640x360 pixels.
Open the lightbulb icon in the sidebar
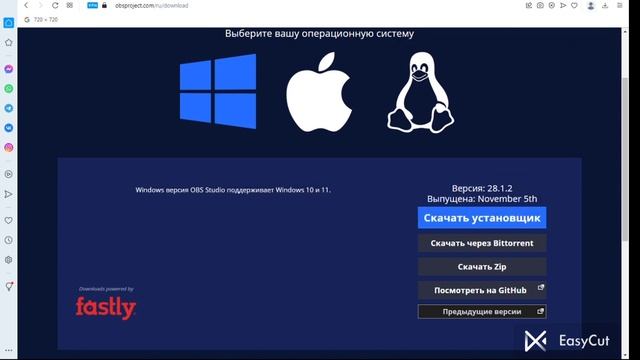tap(9, 287)
